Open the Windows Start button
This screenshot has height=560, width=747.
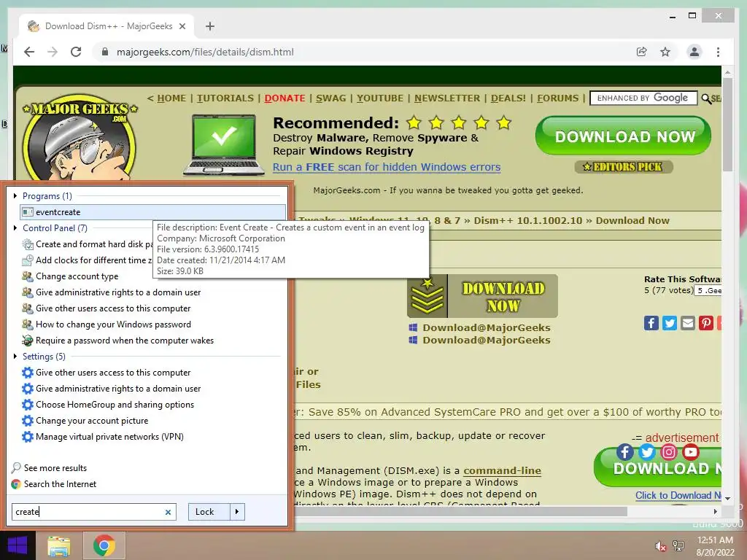18,545
